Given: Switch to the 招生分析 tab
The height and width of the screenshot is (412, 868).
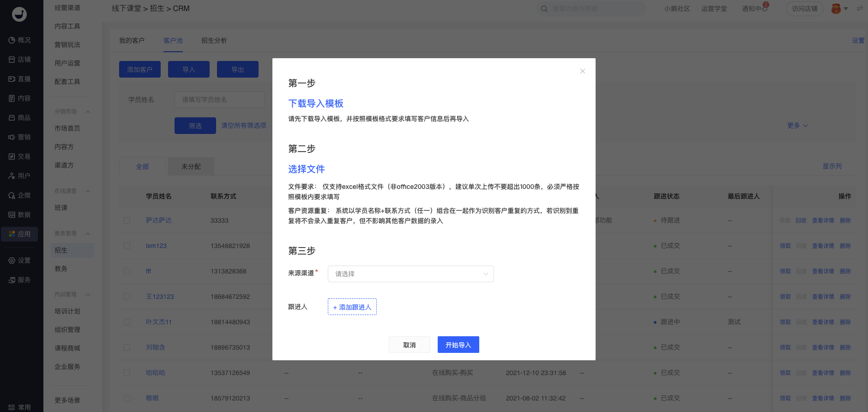Looking at the screenshot, I should pos(214,41).
